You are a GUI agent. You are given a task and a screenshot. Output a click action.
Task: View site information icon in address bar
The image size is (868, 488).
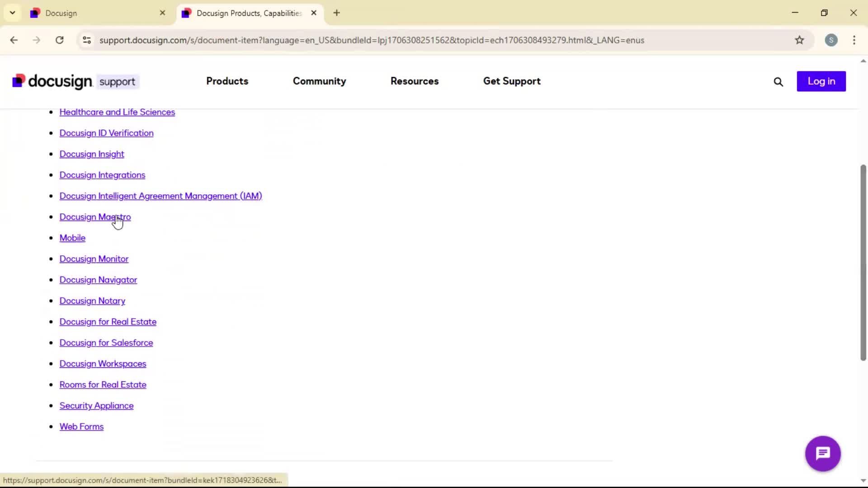pyautogui.click(x=87, y=40)
